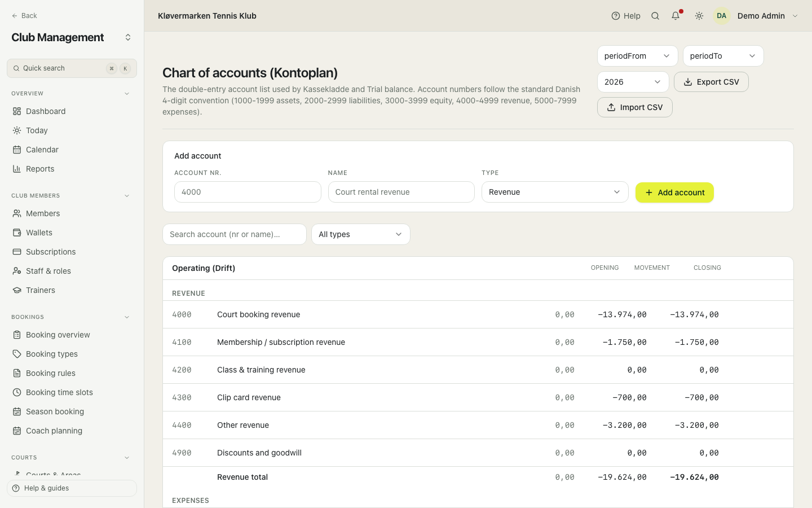Collapse the Courts sidebar section
This screenshot has width=812, height=508.
pos(127,458)
